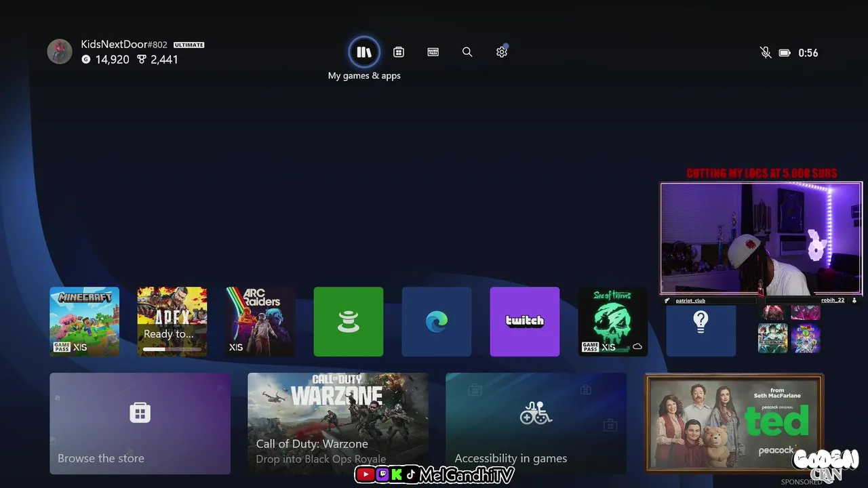868x488 pixels.
Task: Click the controller battery icon
Action: (785, 53)
